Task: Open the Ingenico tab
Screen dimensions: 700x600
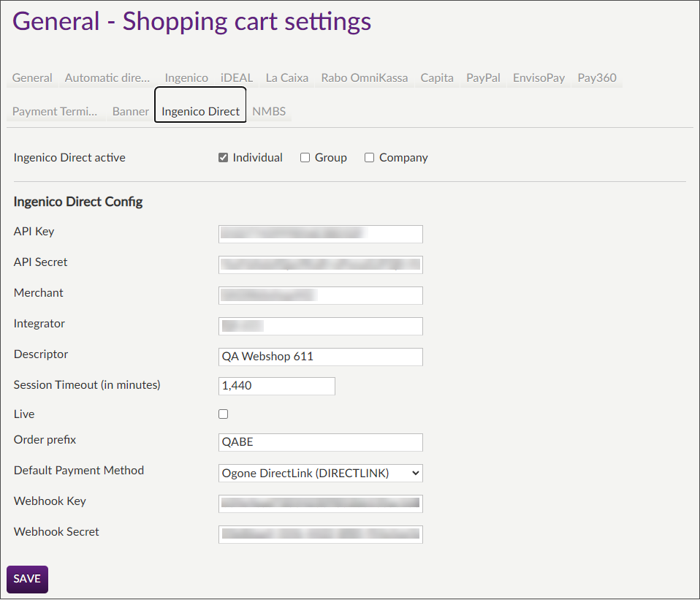Action: 186,77
